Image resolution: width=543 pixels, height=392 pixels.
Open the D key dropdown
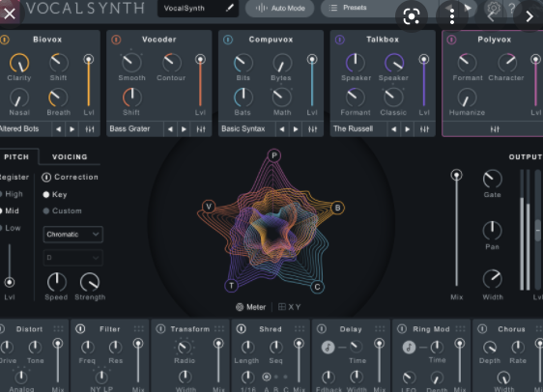(72, 258)
